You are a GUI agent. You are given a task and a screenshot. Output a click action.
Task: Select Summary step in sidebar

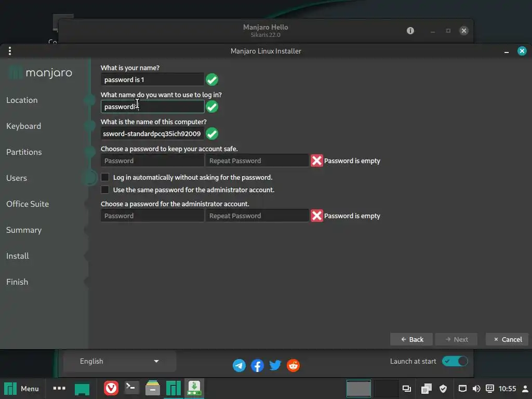coord(24,230)
